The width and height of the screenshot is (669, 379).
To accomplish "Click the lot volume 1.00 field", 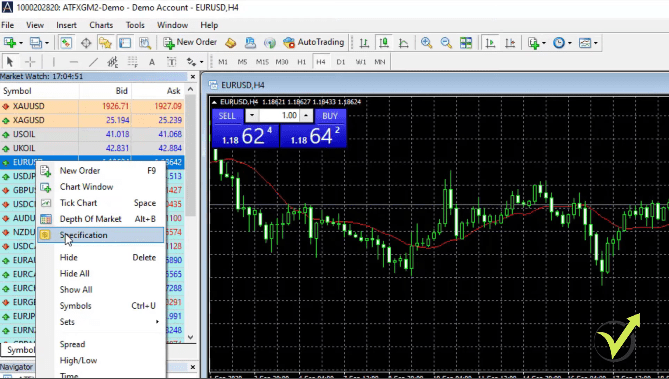I will point(279,116).
